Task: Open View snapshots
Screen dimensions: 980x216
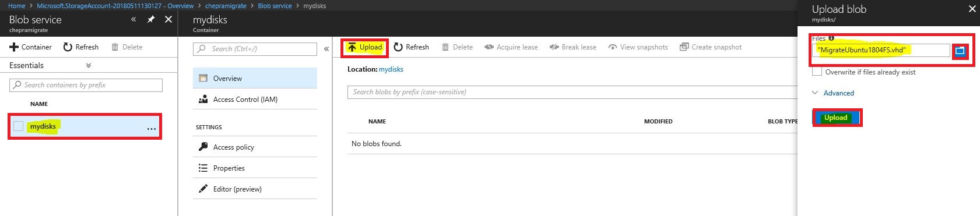Action: 638,47
